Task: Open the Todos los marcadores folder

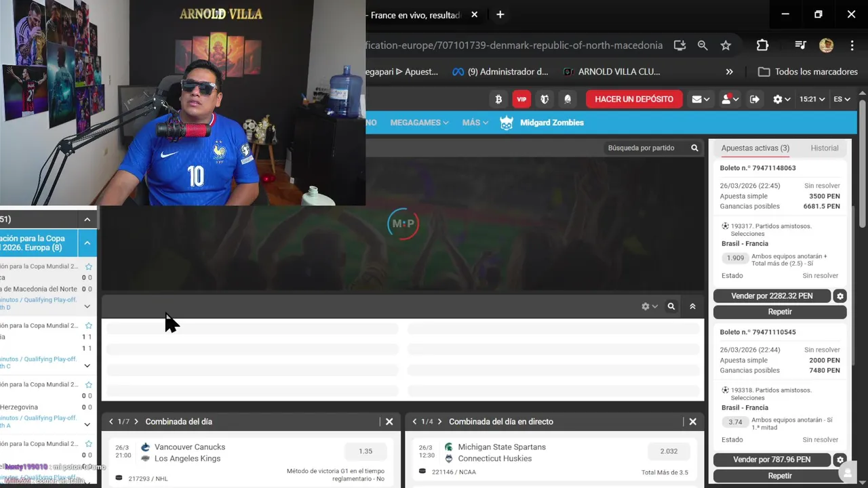Action: tap(808, 72)
